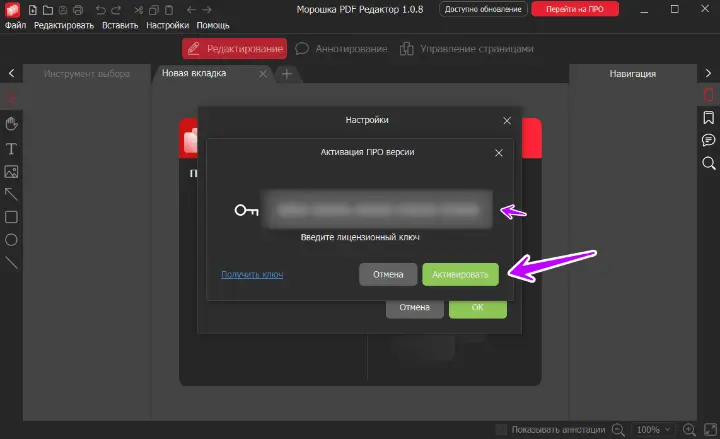The image size is (720, 439).
Task: Switch to Управление страницами mode
Action: tap(467, 49)
